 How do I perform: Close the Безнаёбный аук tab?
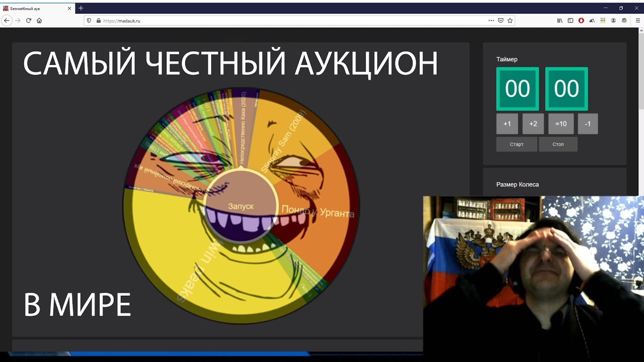pos(69,9)
